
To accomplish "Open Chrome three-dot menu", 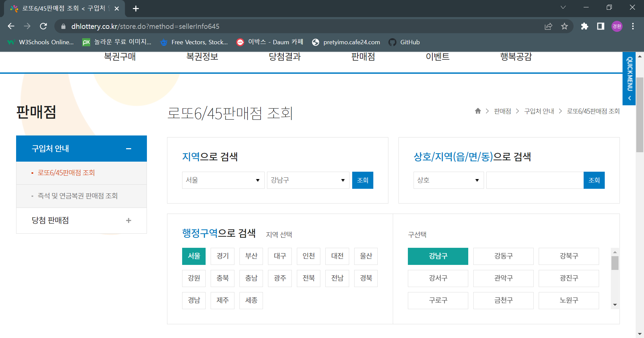I will [633, 26].
